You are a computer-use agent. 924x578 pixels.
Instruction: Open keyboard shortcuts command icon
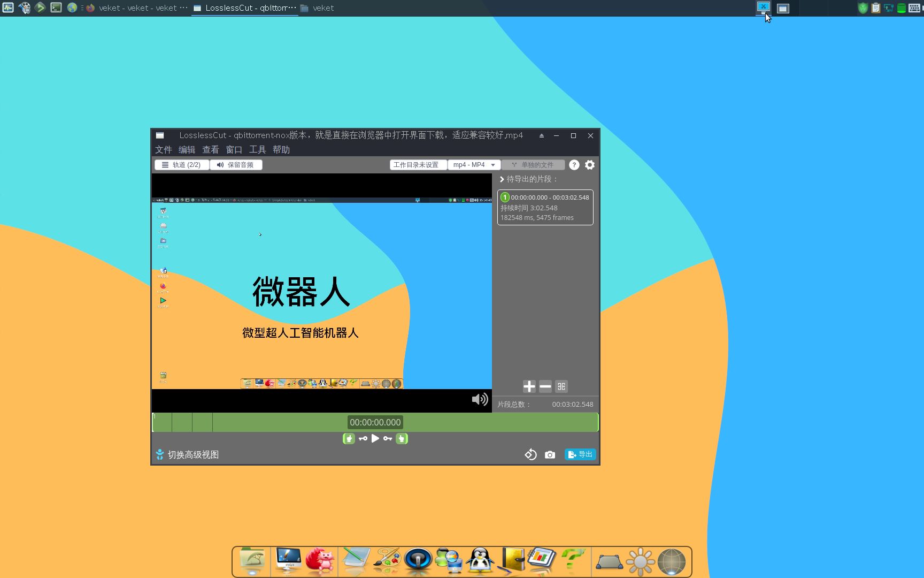pos(561,386)
